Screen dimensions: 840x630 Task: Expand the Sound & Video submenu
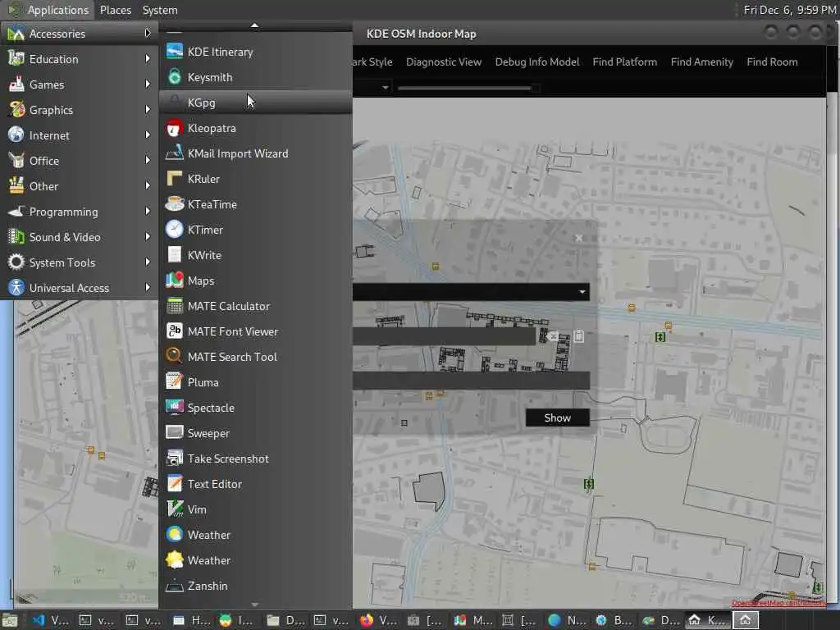[x=80, y=237]
